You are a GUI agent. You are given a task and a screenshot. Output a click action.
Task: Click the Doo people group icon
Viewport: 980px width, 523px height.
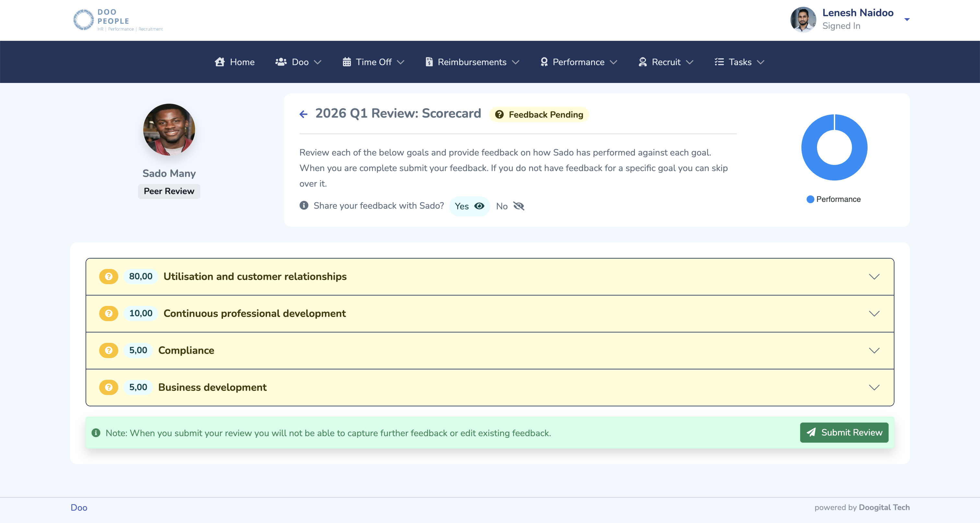281,62
